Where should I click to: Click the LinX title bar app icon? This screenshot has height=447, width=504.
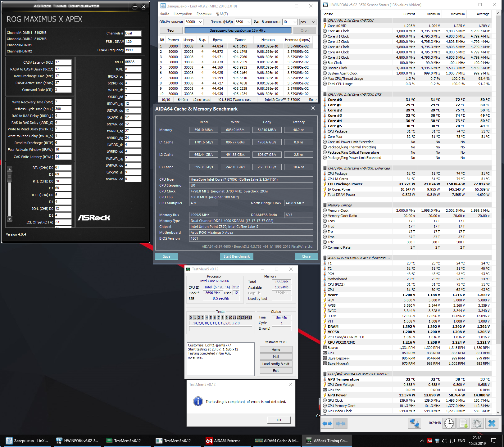click(163, 6)
